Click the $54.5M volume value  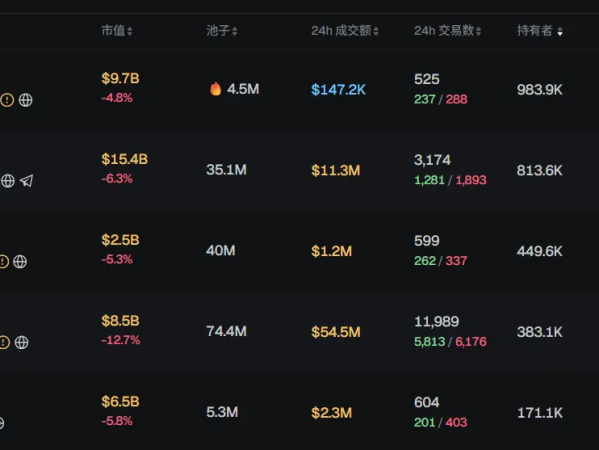tap(336, 332)
